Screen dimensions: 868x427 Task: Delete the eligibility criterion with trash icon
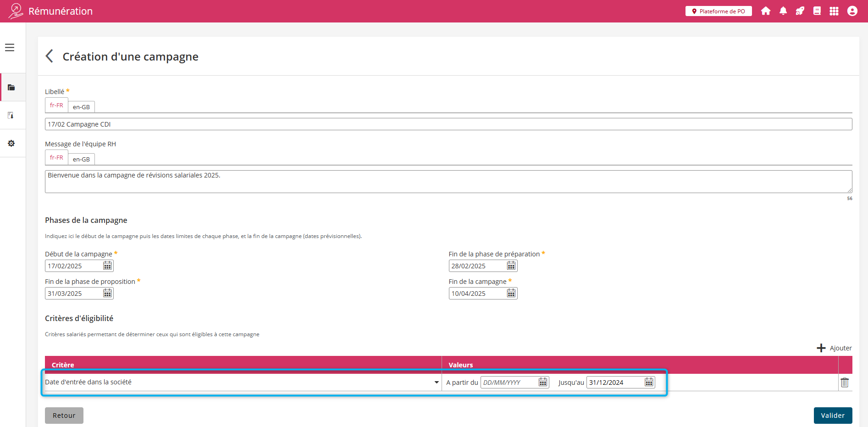[845, 383]
